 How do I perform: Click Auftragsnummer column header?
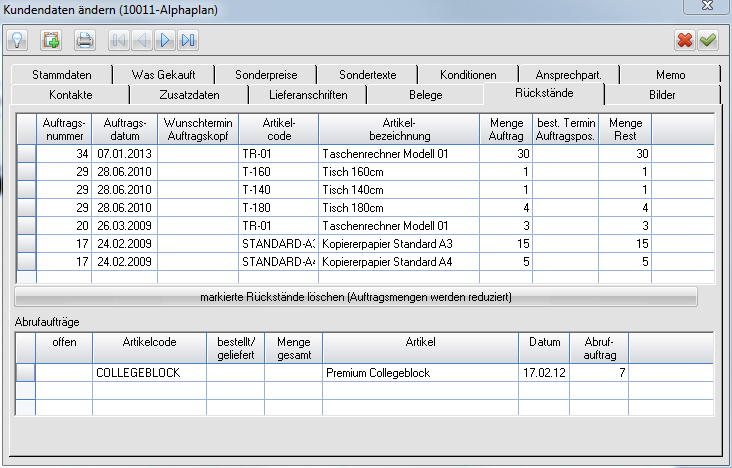pyautogui.click(x=64, y=129)
